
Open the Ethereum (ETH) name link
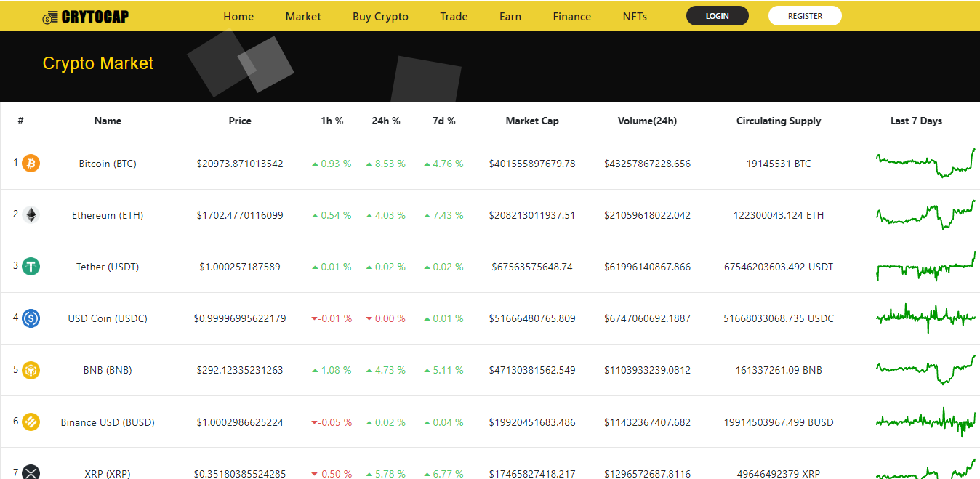[x=108, y=215]
